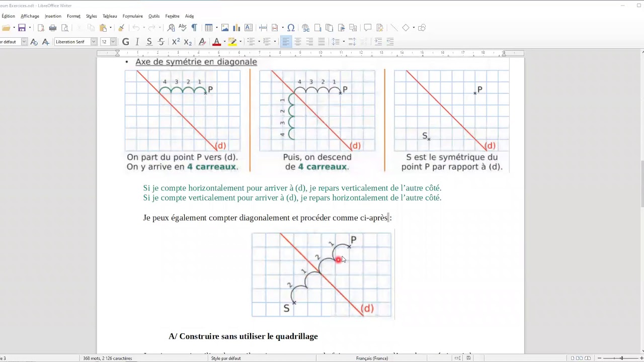Align text left
The height and width of the screenshot is (362, 644).
(x=286, y=42)
